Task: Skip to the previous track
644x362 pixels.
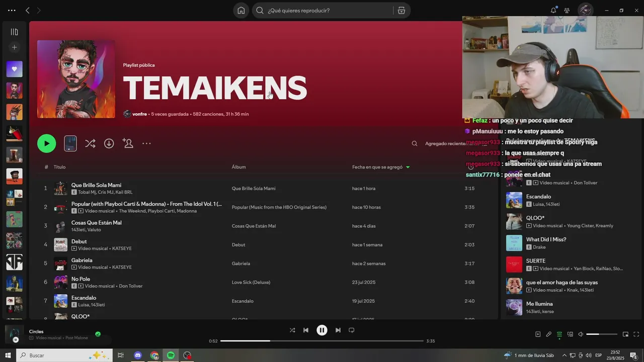Action: (x=305, y=330)
